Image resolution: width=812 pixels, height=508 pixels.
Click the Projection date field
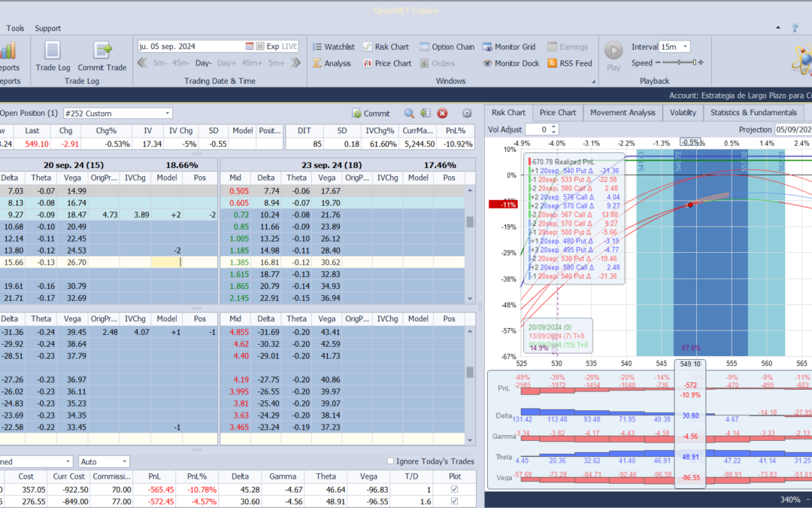[x=793, y=129]
